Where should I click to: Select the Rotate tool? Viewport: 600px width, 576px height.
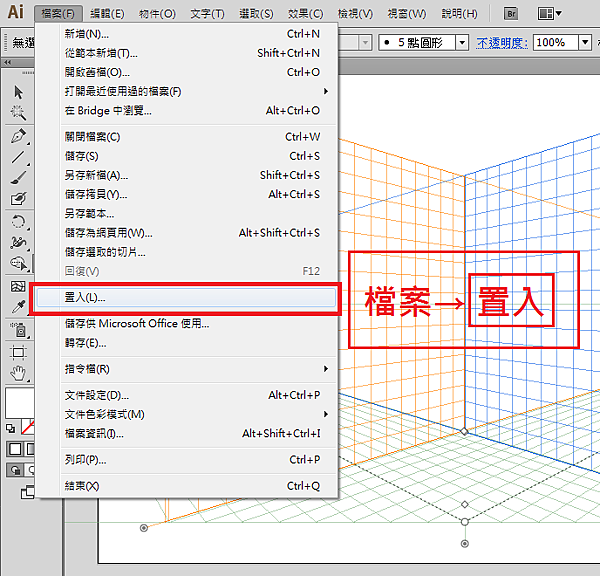18,222
